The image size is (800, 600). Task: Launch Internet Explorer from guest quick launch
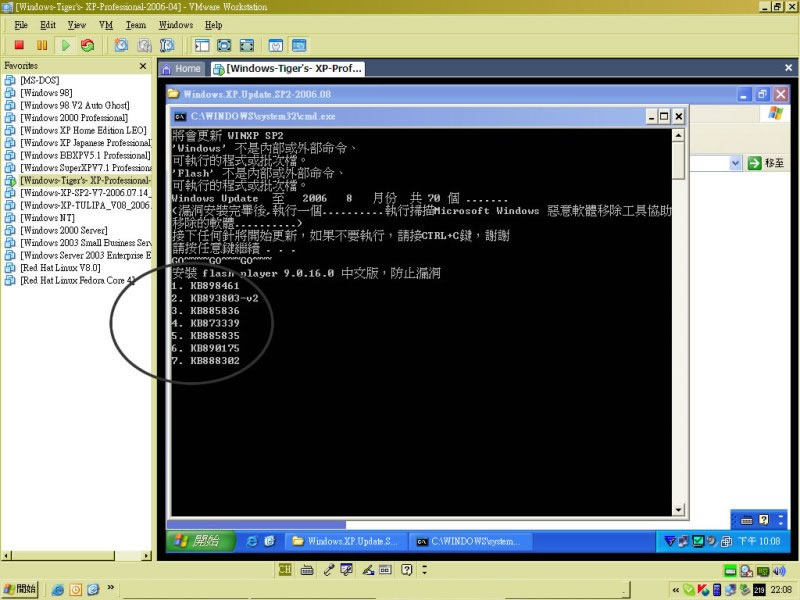pyautogui.click(x=252, y=541)
